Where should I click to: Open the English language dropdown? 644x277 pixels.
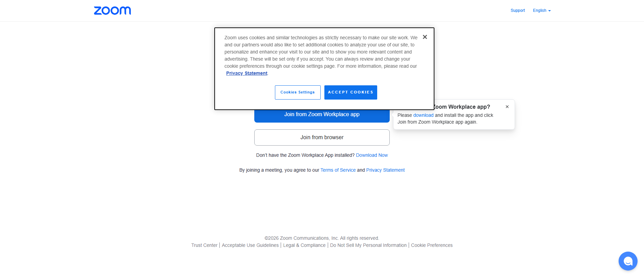pyautogui.click(x=542, y=10)
